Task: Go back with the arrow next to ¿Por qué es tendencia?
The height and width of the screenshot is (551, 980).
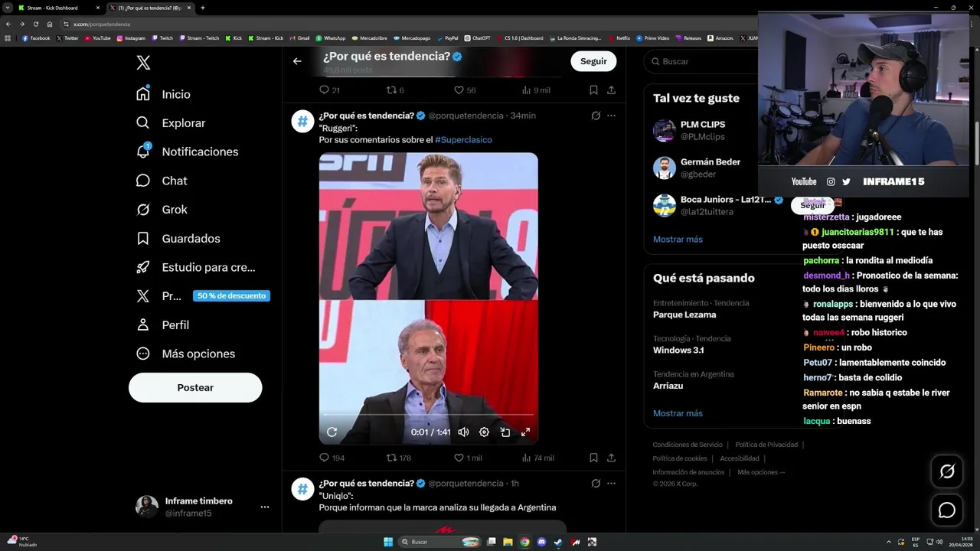Action: click(x=297, y=61)
